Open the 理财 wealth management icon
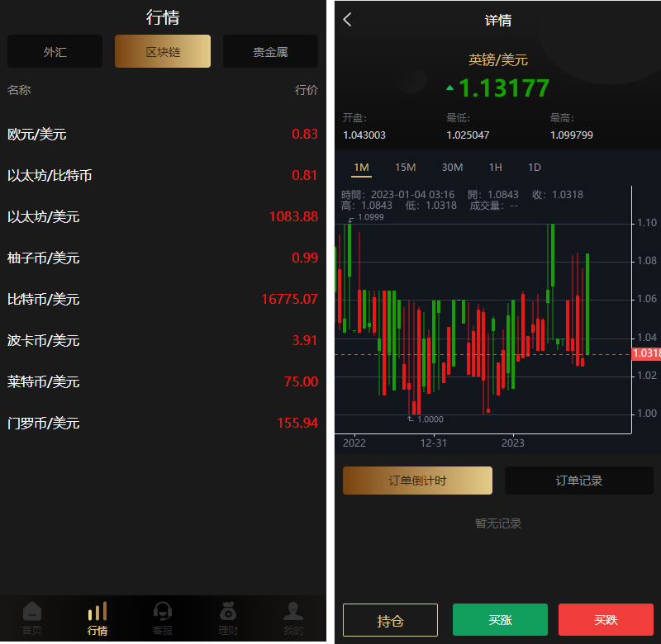The image size is (661, 644). pyautogui.click(x=228, y=618)
